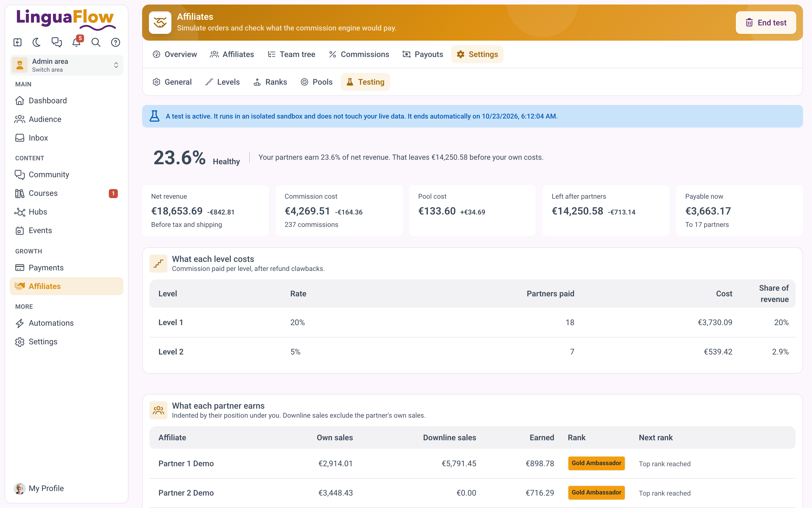Click the €539.42 cost cell
The width and height of the screenshot is (812, 508).
pos(718,352)
